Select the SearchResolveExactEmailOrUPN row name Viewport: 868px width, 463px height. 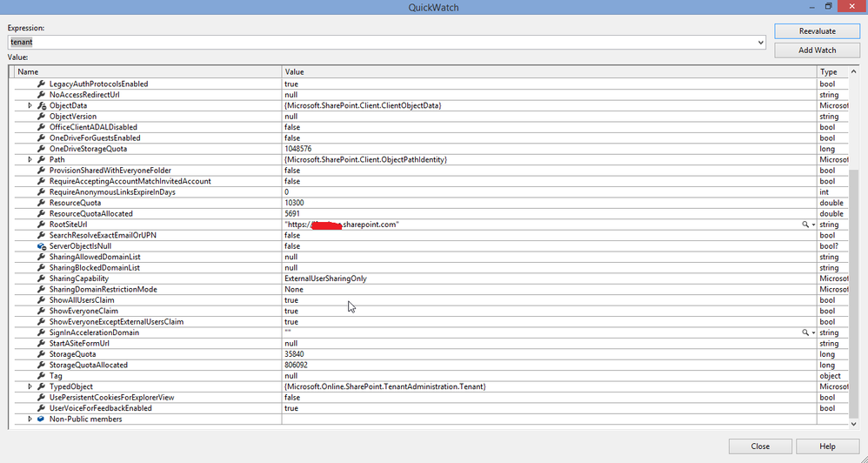point(103,235)
